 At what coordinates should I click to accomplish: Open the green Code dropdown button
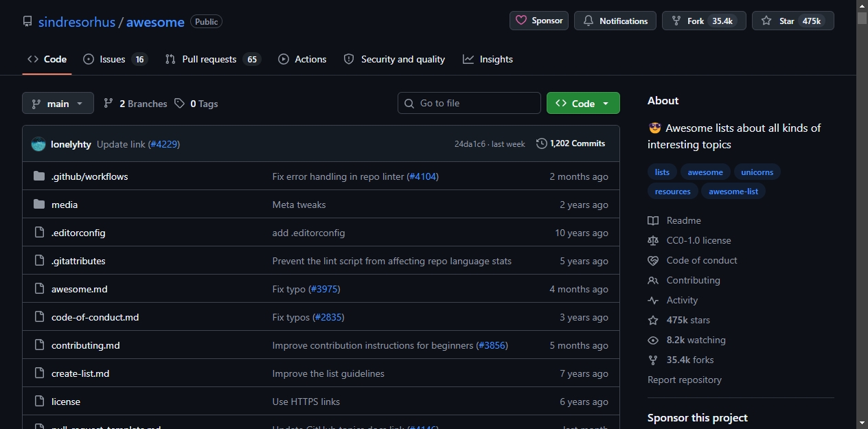[x=583, y=103]
